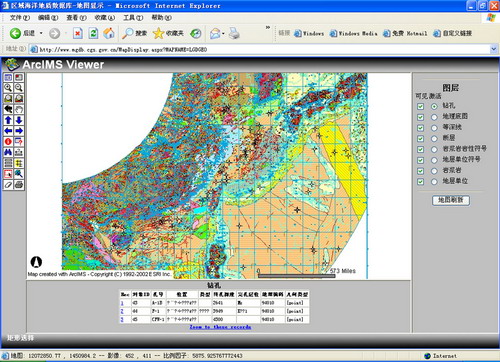Select the red Identify tool
Screen dimensions: 500x362
(8, 141)
